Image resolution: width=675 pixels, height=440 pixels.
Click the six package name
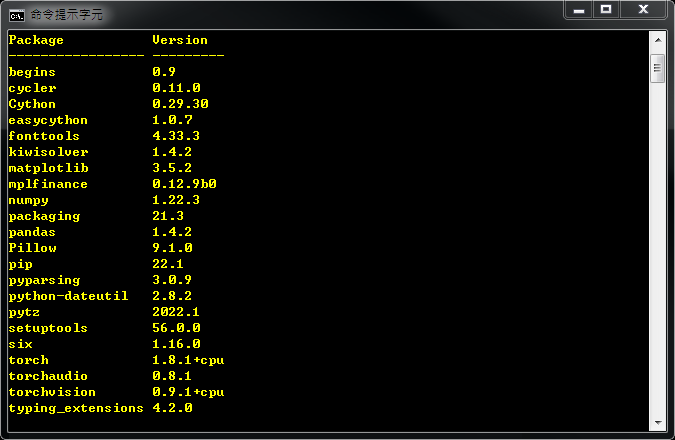click(x=21, y=344)
